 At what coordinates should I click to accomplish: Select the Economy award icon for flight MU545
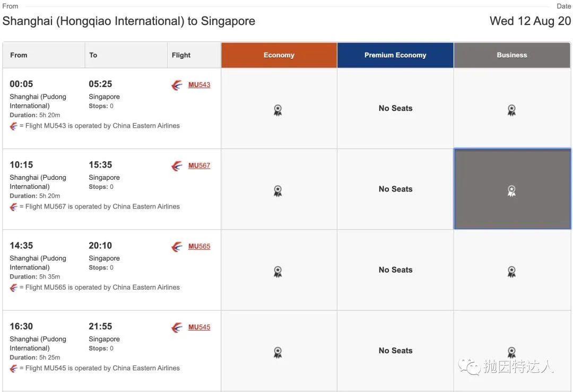(278, 352)
